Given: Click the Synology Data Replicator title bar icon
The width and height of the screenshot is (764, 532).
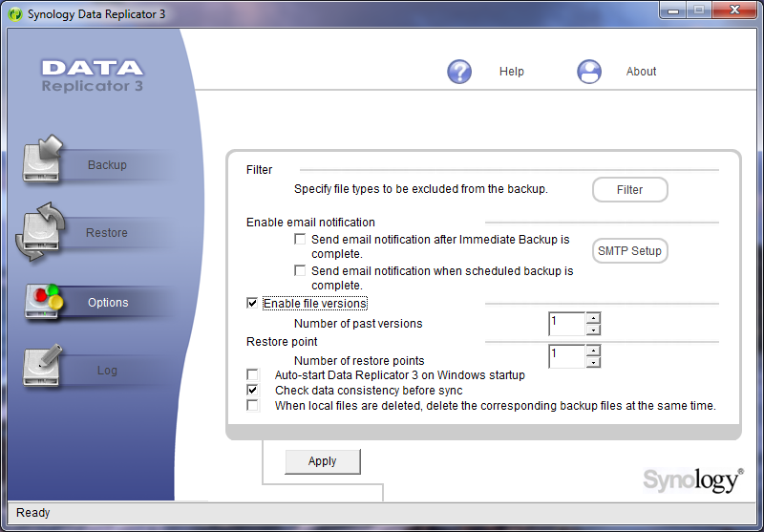Looking at the screenshot, I should (15, 14).
